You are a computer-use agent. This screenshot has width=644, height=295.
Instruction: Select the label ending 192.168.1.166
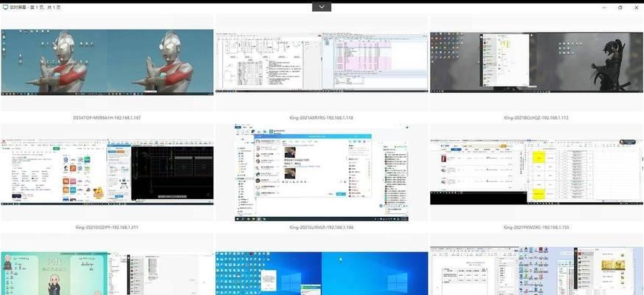pos(322,227)
